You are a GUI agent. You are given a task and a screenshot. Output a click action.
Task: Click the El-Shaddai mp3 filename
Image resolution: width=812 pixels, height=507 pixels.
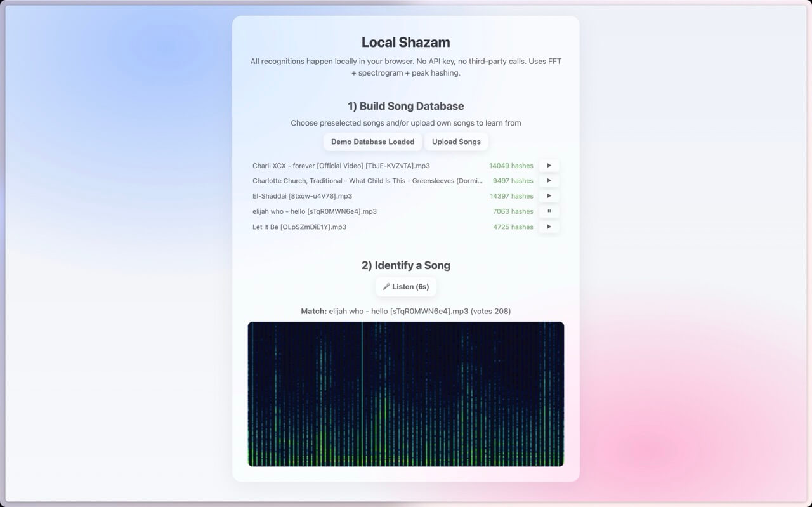click(302, 196)
